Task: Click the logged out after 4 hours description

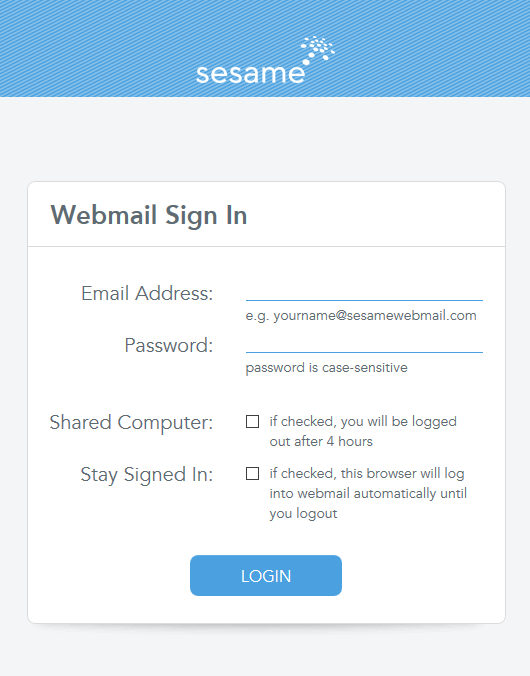Action: click(x=363, y=431)
